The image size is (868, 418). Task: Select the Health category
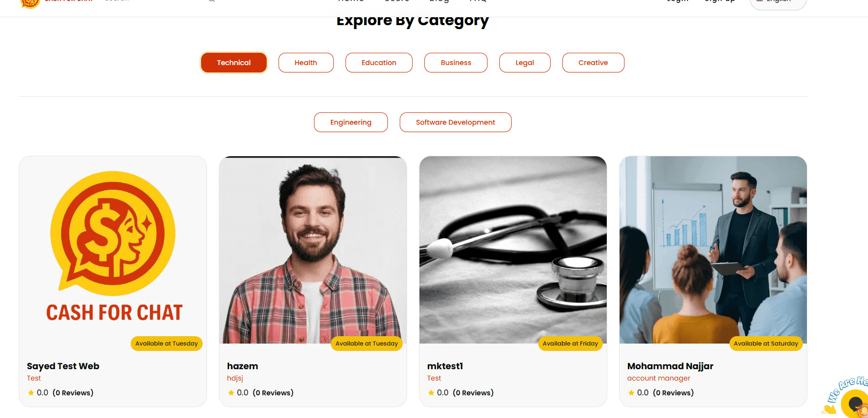pos(306,63)
